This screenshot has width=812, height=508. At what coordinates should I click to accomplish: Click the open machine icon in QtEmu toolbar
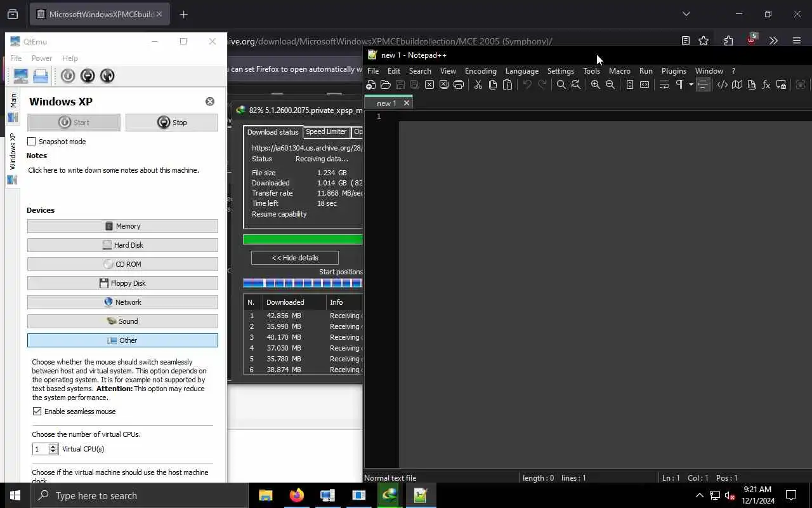tap(41, 76)
